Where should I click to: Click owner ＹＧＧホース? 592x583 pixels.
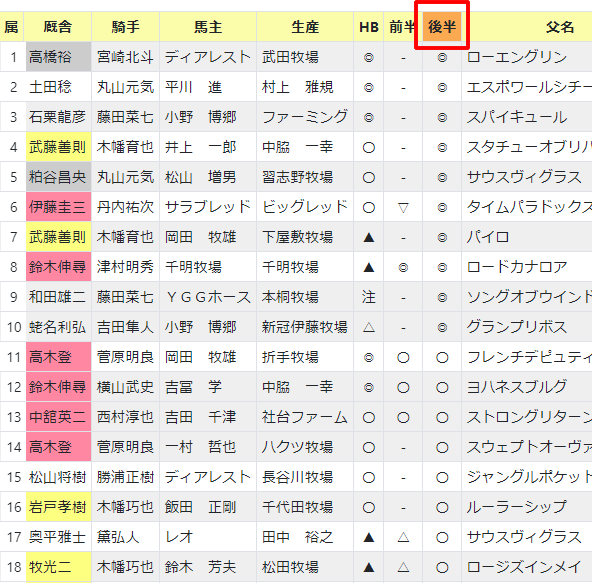coord(208,297)
